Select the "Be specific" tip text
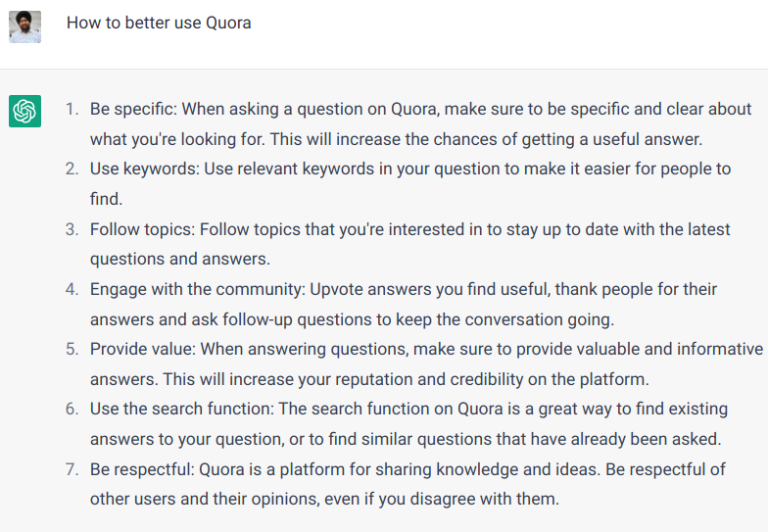This screenshot has height=532, width=768. pos(133,109)
